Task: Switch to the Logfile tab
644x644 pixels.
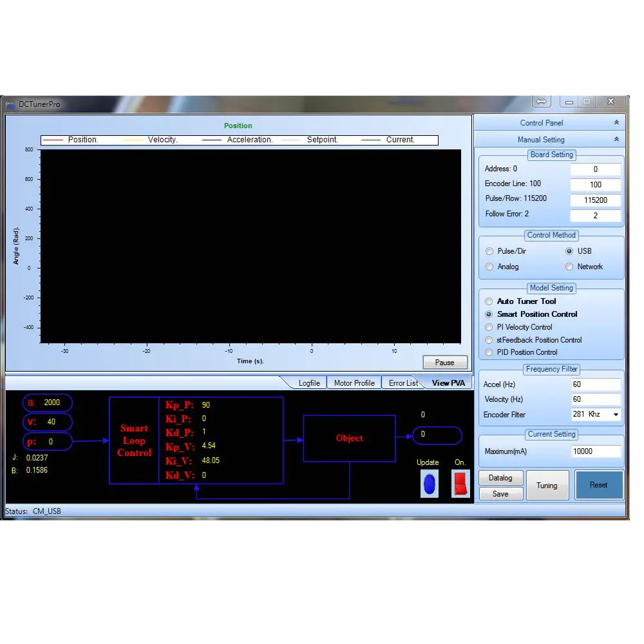Action: (x=309, y=383)
